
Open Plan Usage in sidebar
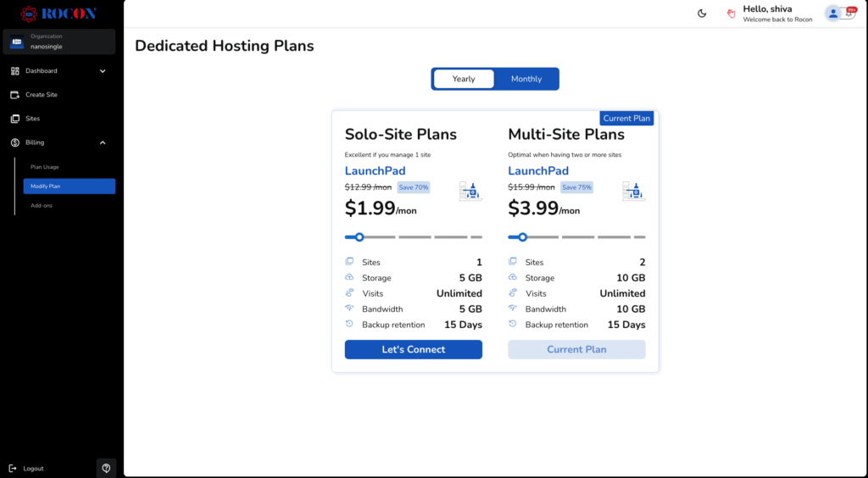(x=45, y=167)
